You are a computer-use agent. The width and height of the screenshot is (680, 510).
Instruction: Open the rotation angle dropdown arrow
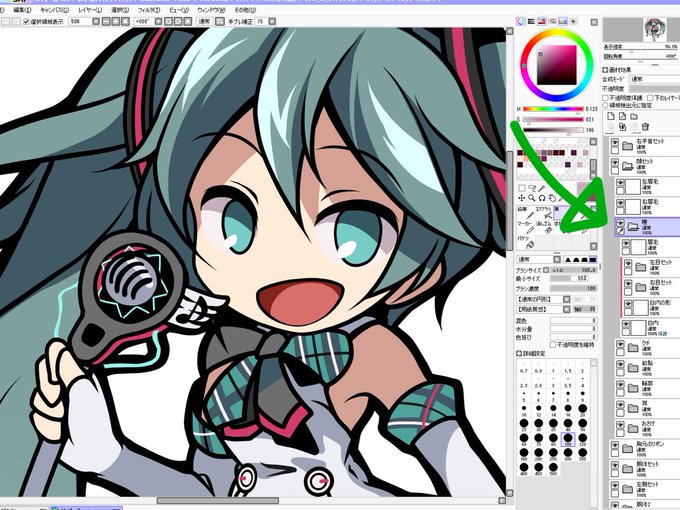158,21
